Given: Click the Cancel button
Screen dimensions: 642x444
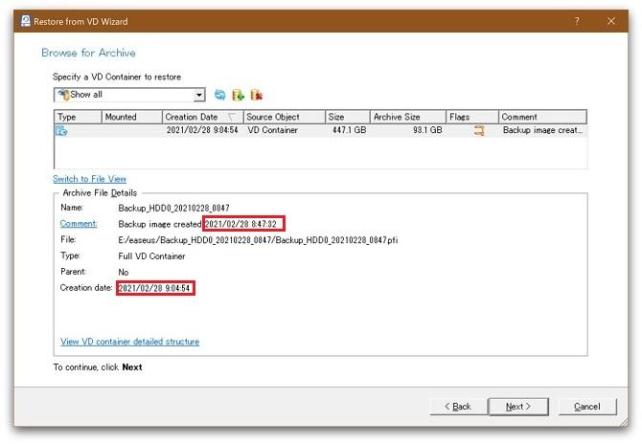Looking at the screenshot, I should [587, 406].
